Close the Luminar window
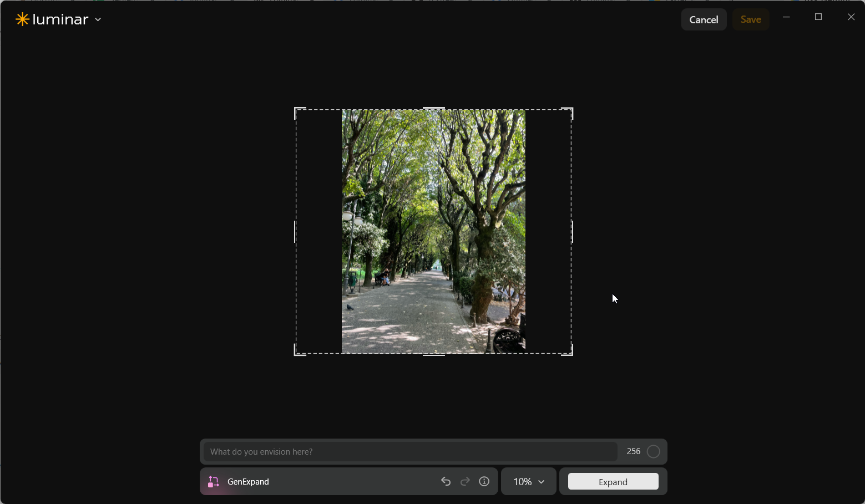 [x=851, y=17]
